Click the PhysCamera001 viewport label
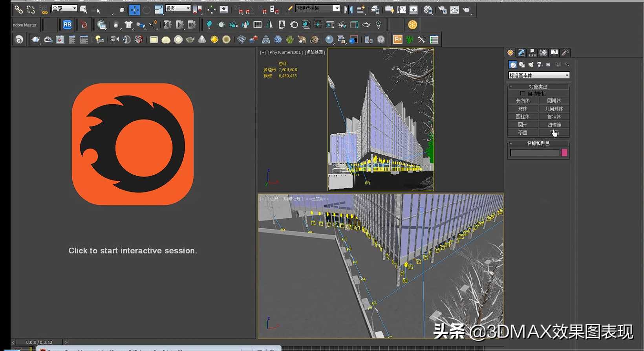644x351 pixels. [285, 52]
